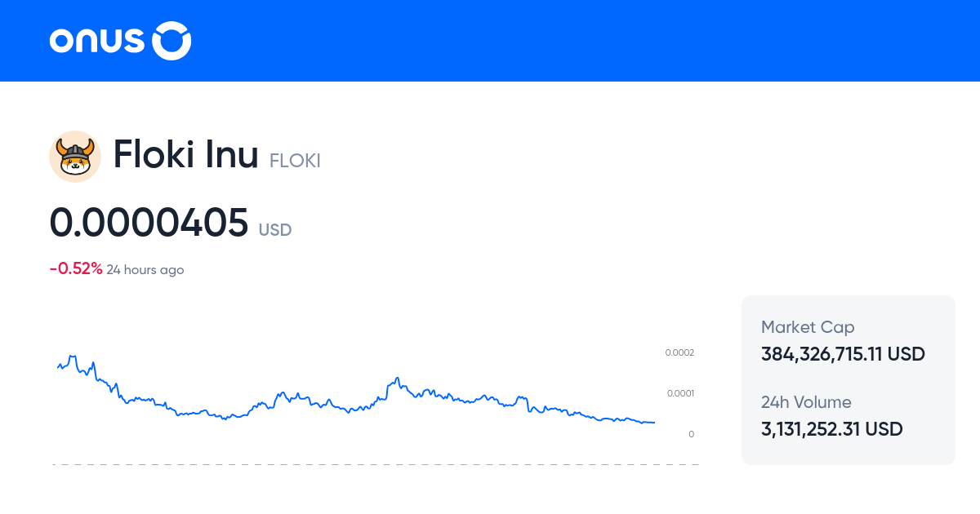Click the -0.52% change indicator
This screenshot has width=980, height=514.
76,267
